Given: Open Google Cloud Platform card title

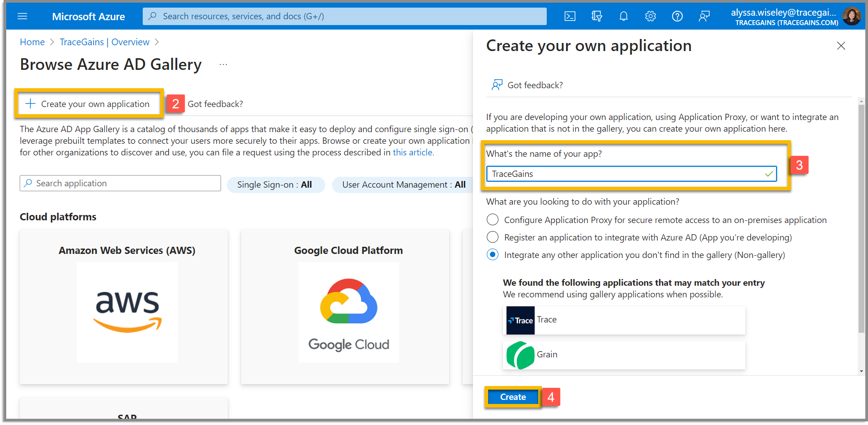Looking at the screenshot, I should pyautogui.click(x=349, y=250).
